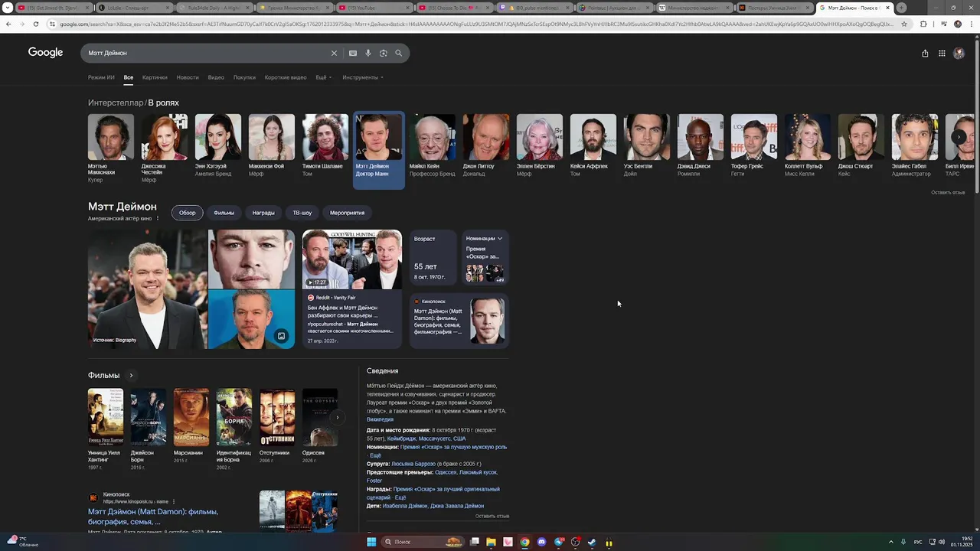Switch to 'Режим ИИ' tab

[101, 77]
